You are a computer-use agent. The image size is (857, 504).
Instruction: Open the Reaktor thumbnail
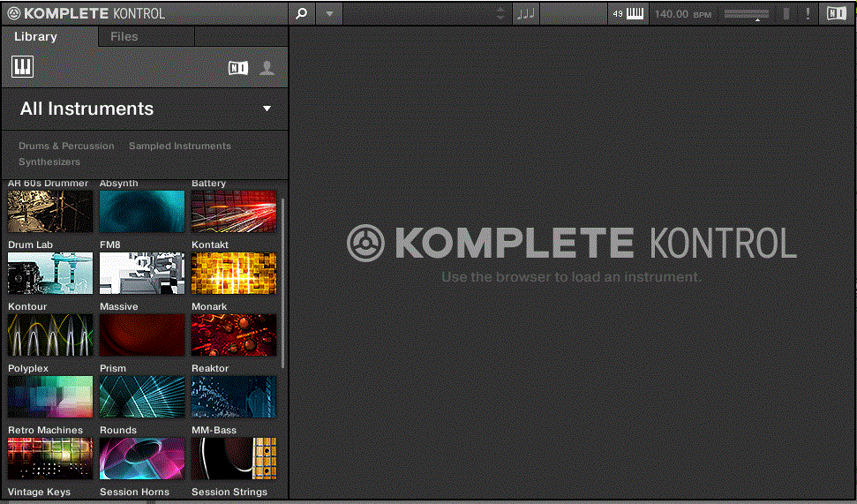point(234,396)
